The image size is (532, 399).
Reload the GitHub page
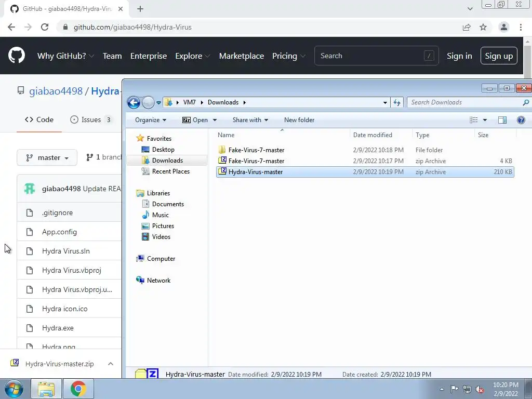(45, 27)
